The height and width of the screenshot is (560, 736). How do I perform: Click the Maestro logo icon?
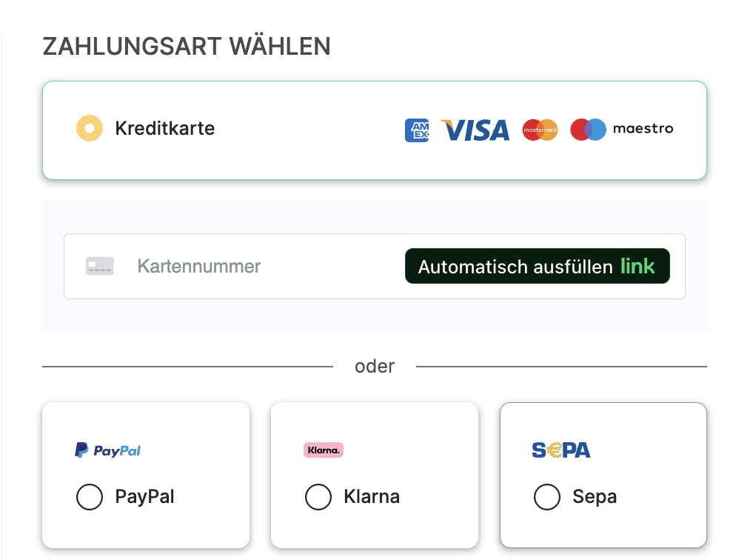point(621,130)
